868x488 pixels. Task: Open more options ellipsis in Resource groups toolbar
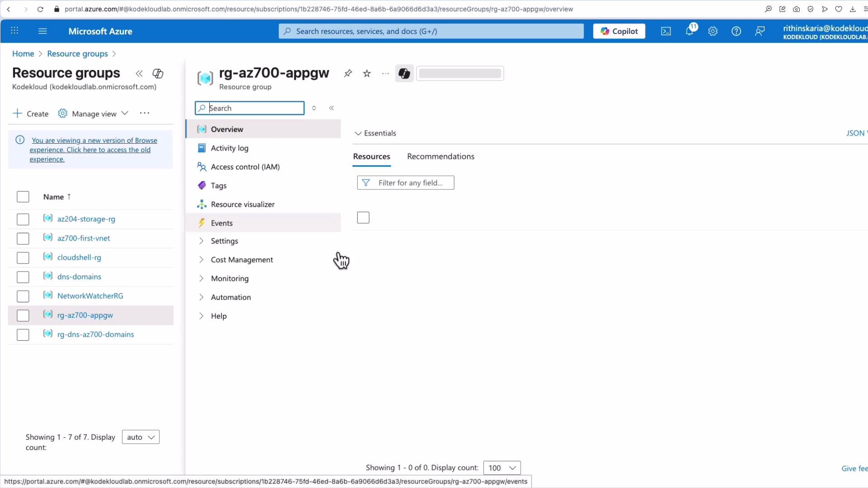click(x=145, y=113)
